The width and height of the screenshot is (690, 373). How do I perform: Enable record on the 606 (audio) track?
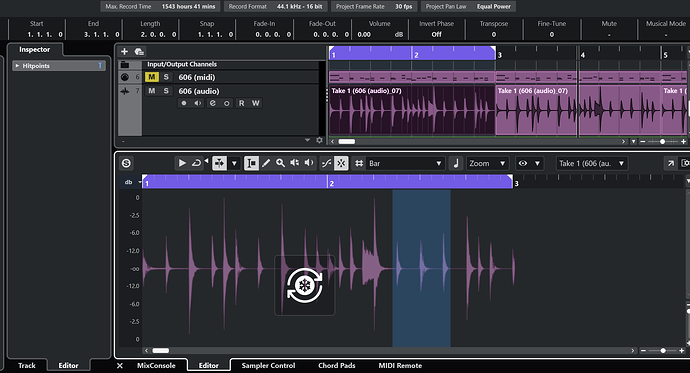184,103
